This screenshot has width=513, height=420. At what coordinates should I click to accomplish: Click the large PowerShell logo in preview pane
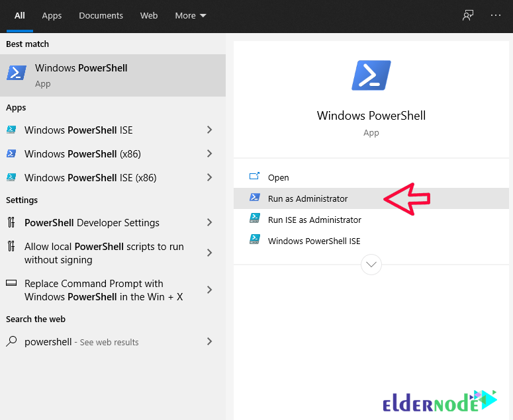coord(371,75)
